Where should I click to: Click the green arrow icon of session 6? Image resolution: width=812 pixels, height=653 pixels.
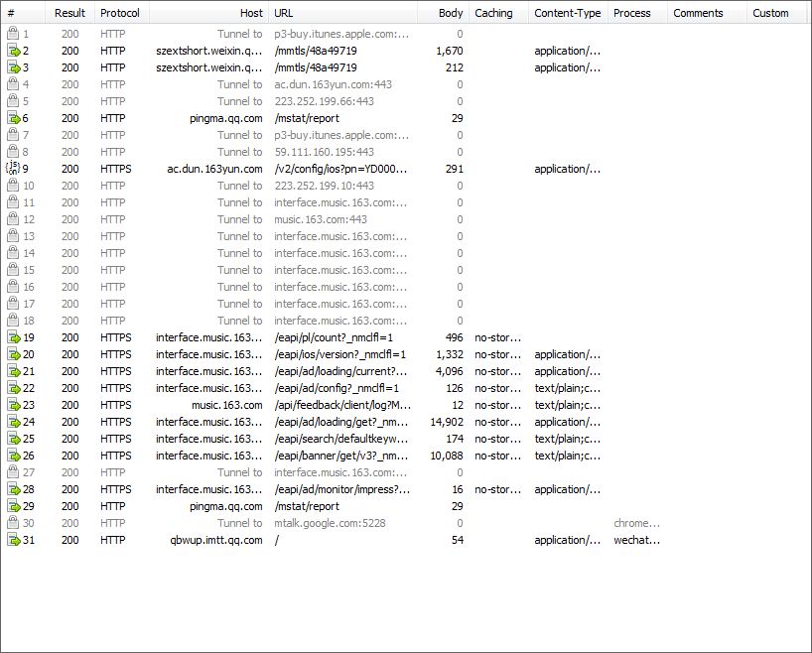[x=13, y=118]
